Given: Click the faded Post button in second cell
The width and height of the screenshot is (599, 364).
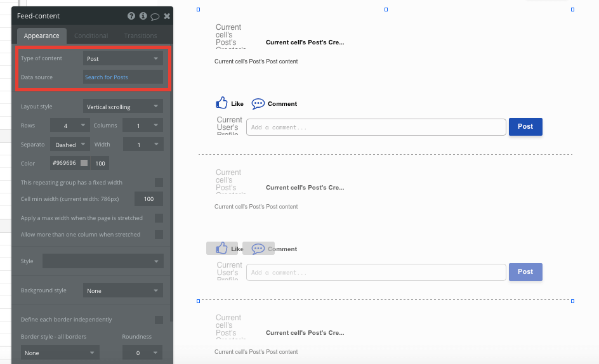Looking at the screenshot, I should (525, 272).
